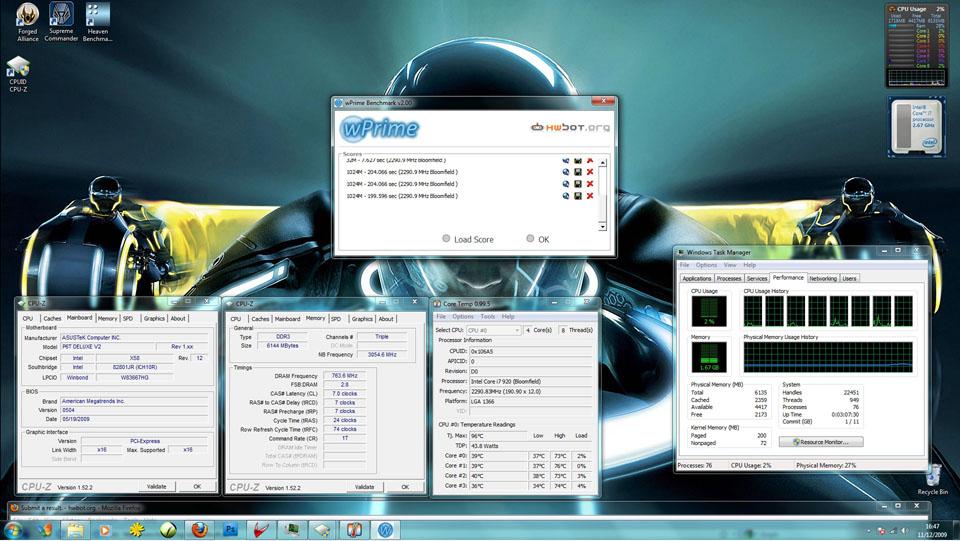This screenshot has width=960, height=541.
Task: Switch to CPU-Z via its taskbar chip icon
Action: 323,529
